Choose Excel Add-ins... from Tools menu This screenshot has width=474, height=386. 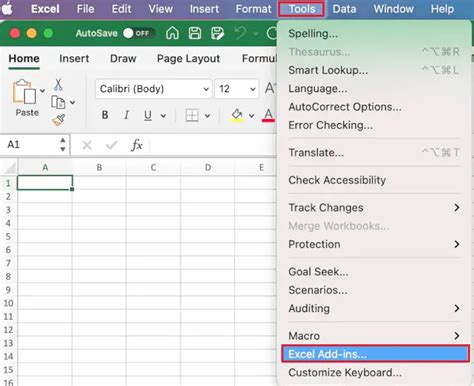tap(375, 354)
